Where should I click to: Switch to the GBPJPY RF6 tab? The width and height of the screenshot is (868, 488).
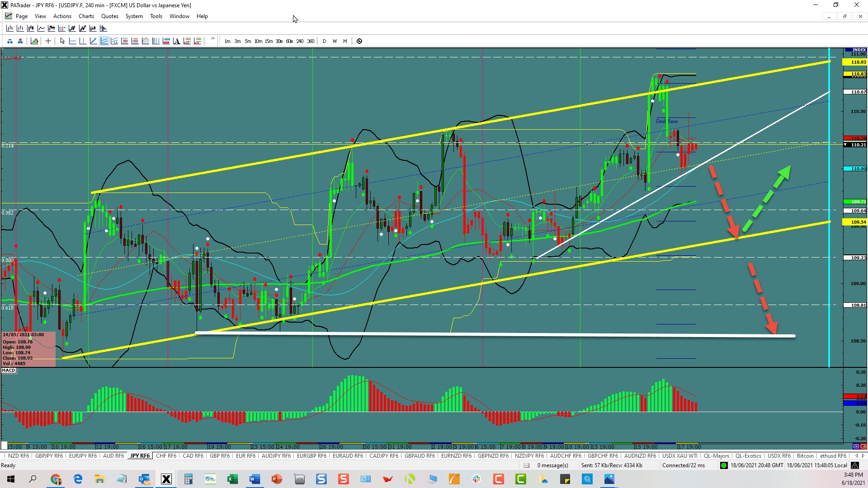[49, 456]
